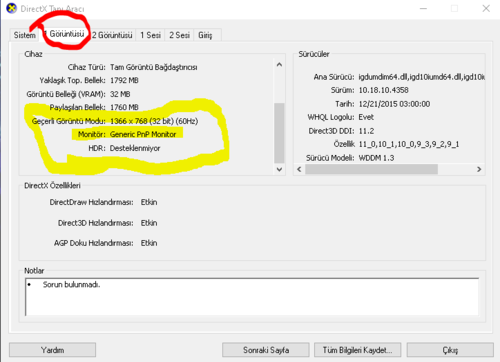Click the '1366 x 768 (32 bit) (60Hz)' value

click(154, 121)
